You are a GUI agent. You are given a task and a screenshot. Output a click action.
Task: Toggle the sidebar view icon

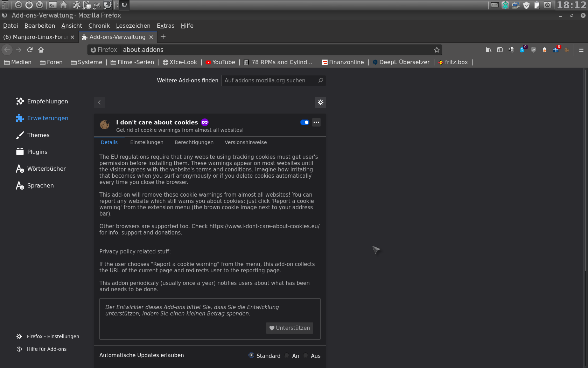coord(499,50)
